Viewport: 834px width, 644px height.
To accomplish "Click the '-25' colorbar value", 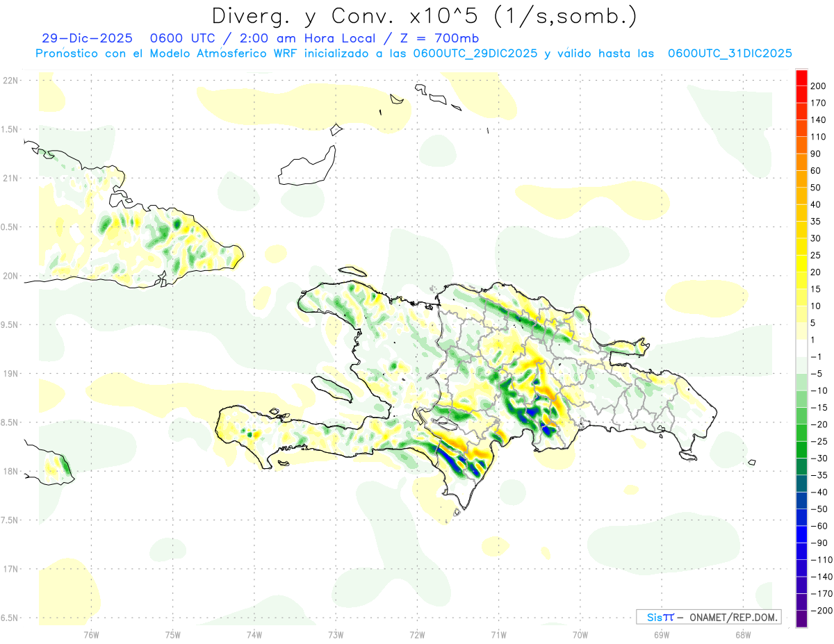I will (x=819, y=441).
